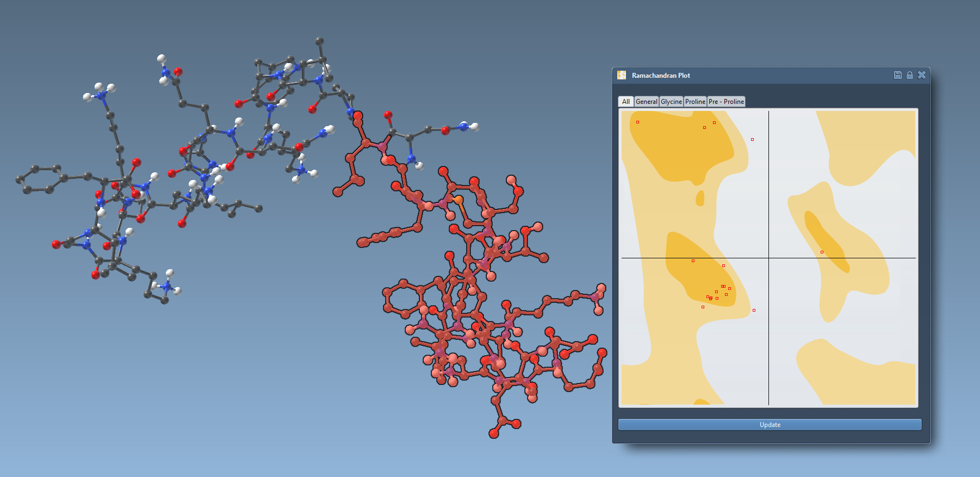Toggle the padlock icon in the title bar
Image resolution: width=980 pixels, height=477 pixels.
909,75
